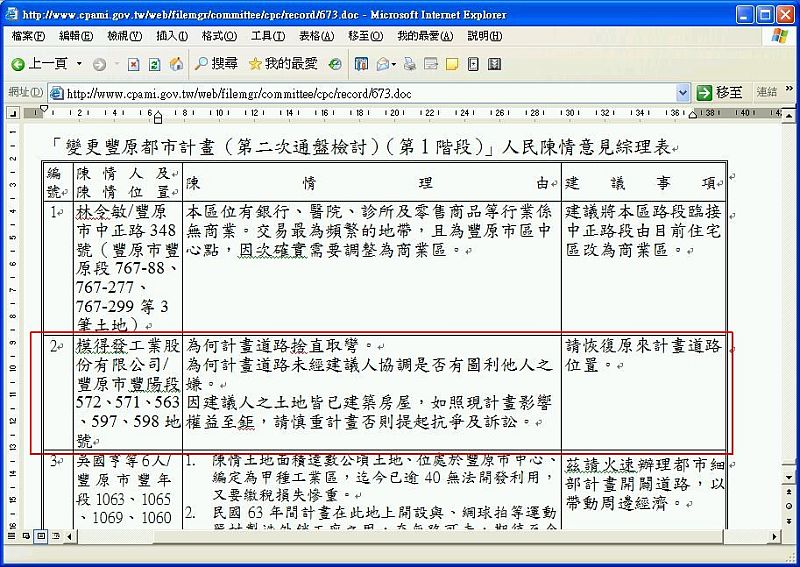Click the cell 林令敏/豐原市中正路348號
Screen dimensions: 800x567
point(128,267)
